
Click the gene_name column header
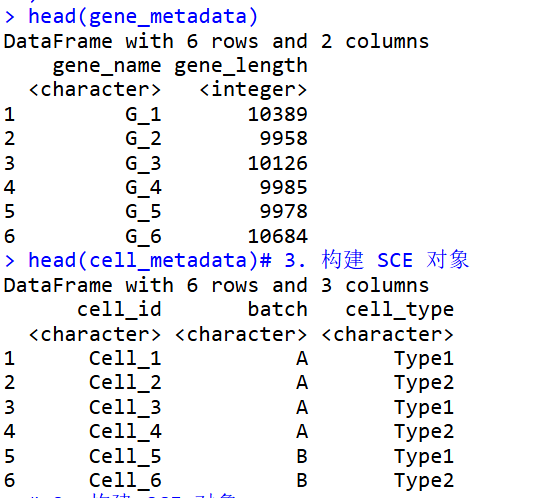tap(107, 66)
